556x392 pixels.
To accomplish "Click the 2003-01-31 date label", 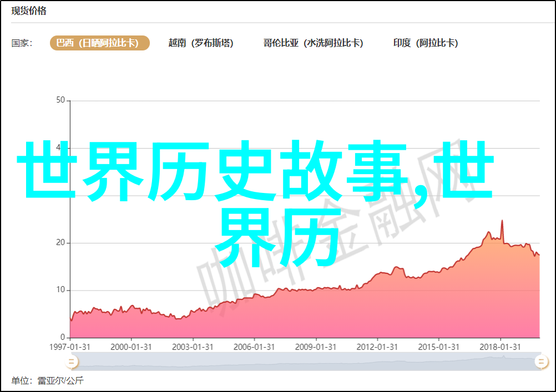I will [194, 347].
